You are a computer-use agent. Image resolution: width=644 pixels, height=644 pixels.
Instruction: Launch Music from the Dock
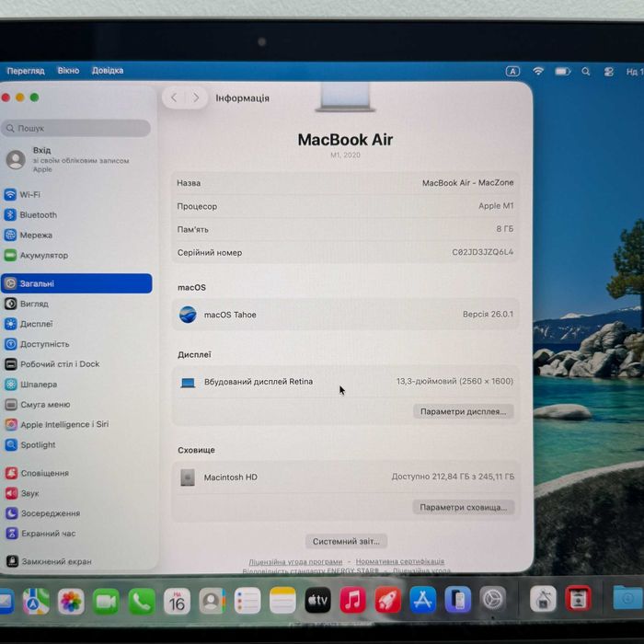(x=352, y=601)
